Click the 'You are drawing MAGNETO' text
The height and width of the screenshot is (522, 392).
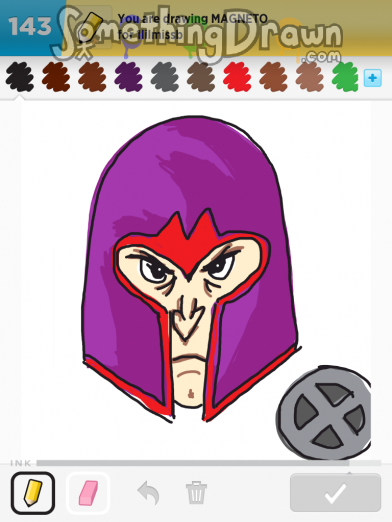(x=193, y=19)
